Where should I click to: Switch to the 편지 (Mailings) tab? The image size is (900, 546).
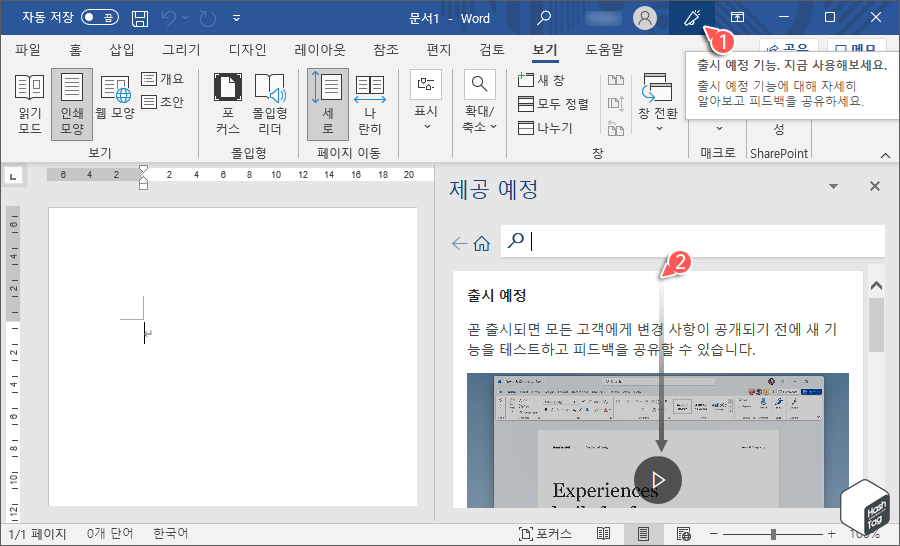439,50
